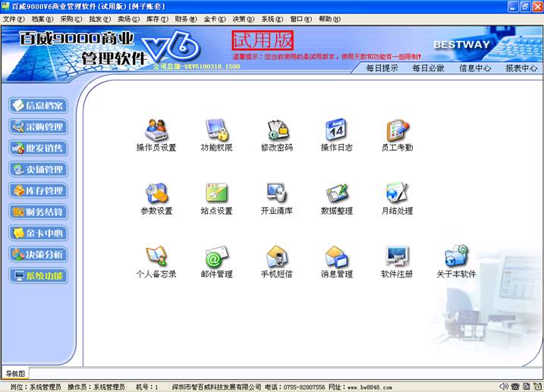The height and width of the screenshot is (392, 544).
Task: Select the 导航图 bottom tab
Action: point(16,374)
